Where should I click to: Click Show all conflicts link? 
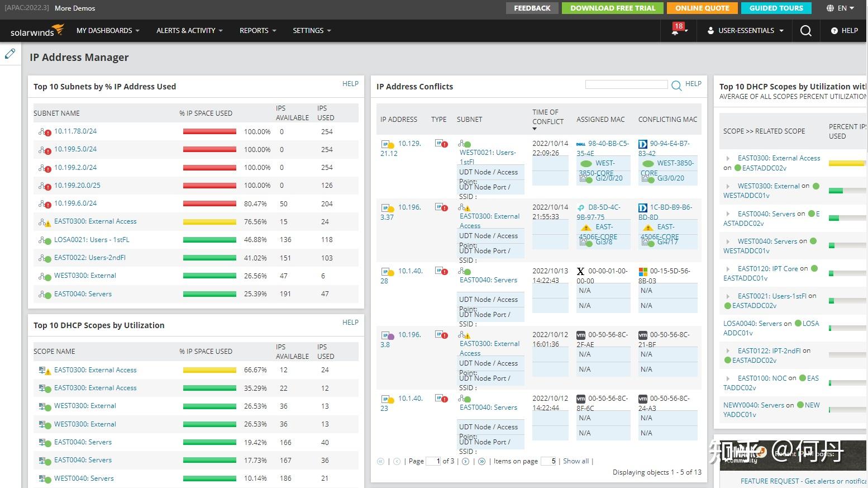[x=576, y=461]
